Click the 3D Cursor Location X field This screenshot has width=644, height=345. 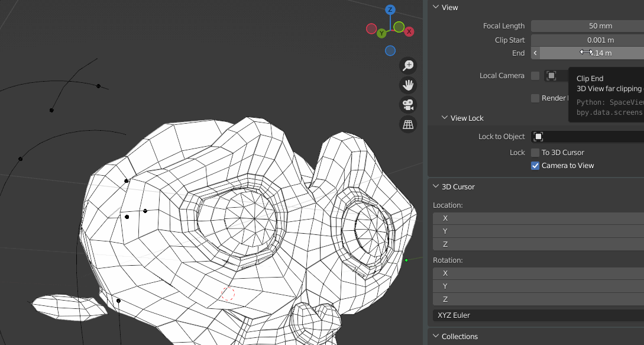pos(539,218)
